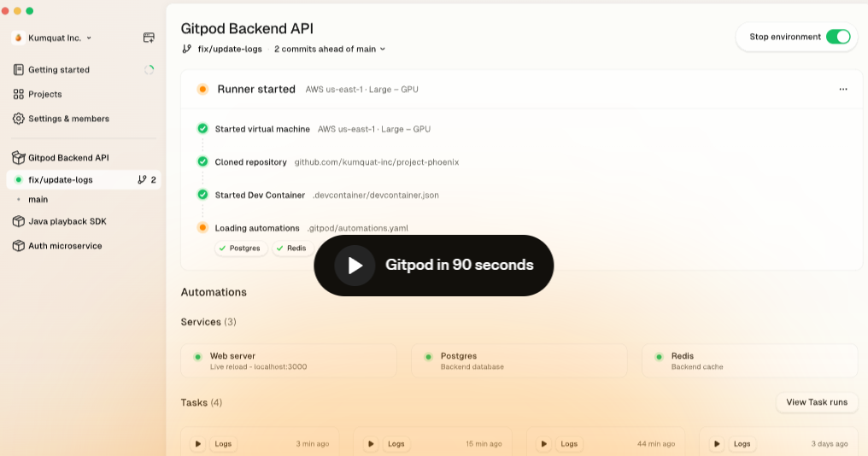Click github.com/kumquat-inc/project-phoenix repository text
This screenshot has height=456, width=868.
pos(377,162)
